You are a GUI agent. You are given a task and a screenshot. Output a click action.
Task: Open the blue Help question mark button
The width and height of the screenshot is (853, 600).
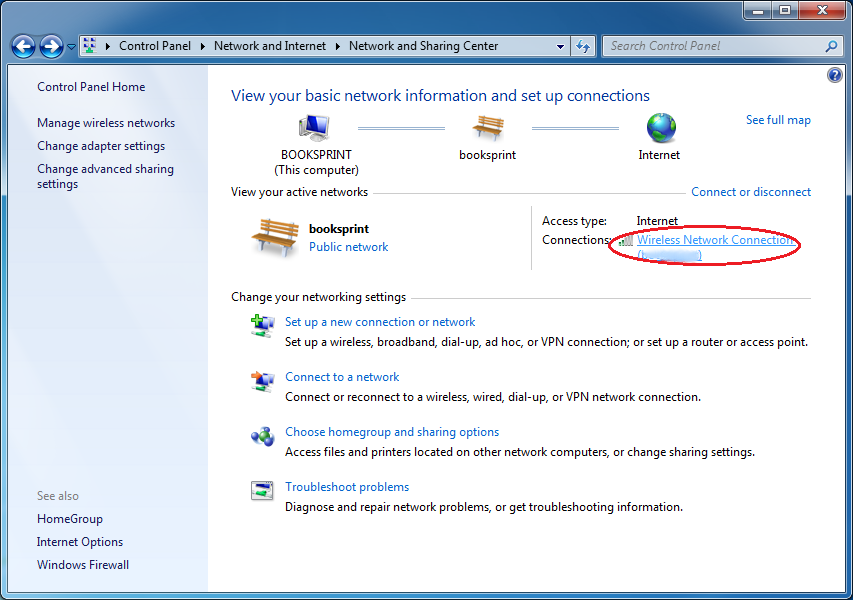pos(835,76)
